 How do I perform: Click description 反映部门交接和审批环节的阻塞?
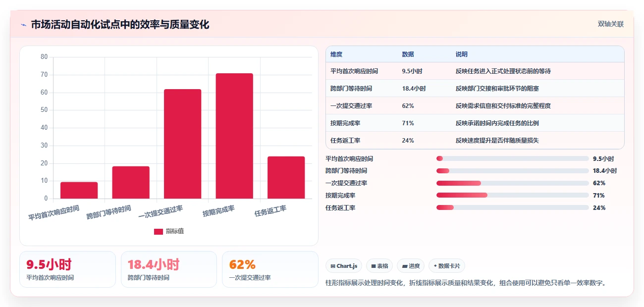[497, 89]
